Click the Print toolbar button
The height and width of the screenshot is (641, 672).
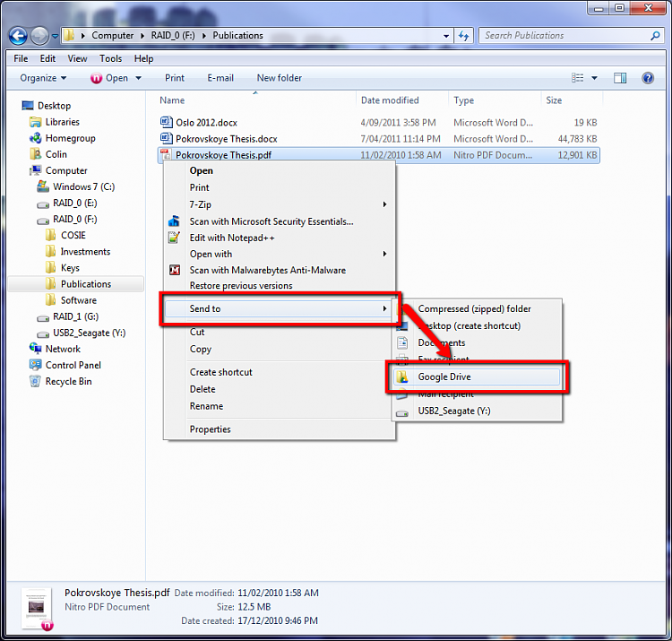[x=175, y=78]
